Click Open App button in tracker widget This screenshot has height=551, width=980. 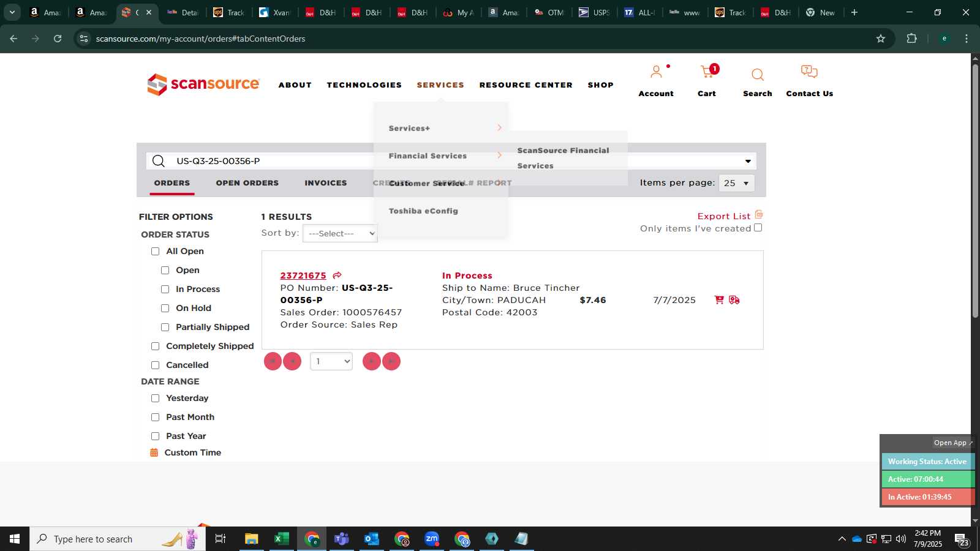pyautogui.click(x=952, y=443)
